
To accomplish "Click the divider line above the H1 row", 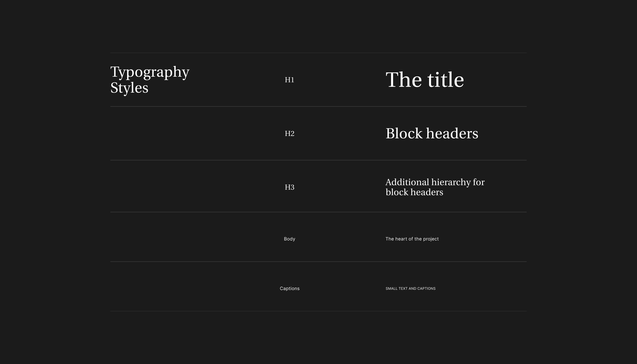I will [318, 53].
